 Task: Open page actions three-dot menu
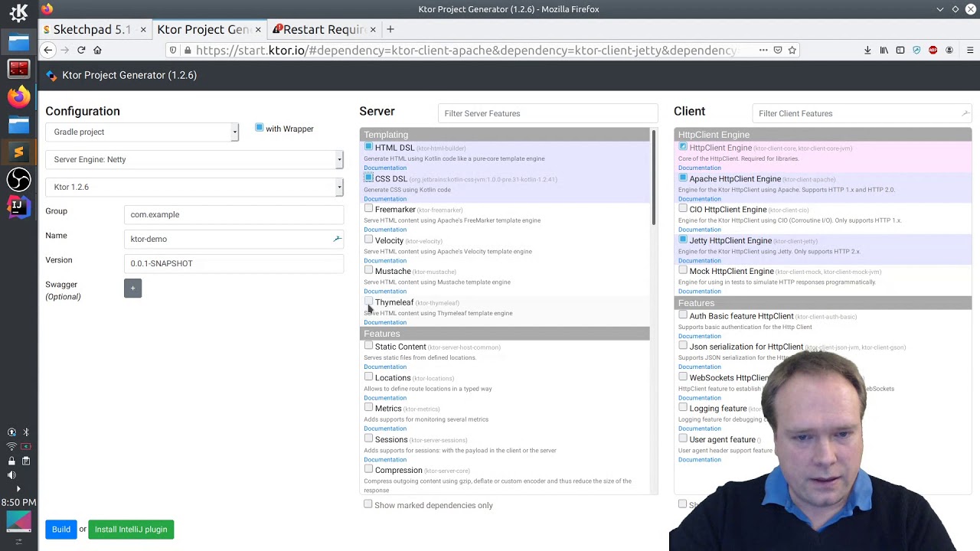(x=763, y=51)
